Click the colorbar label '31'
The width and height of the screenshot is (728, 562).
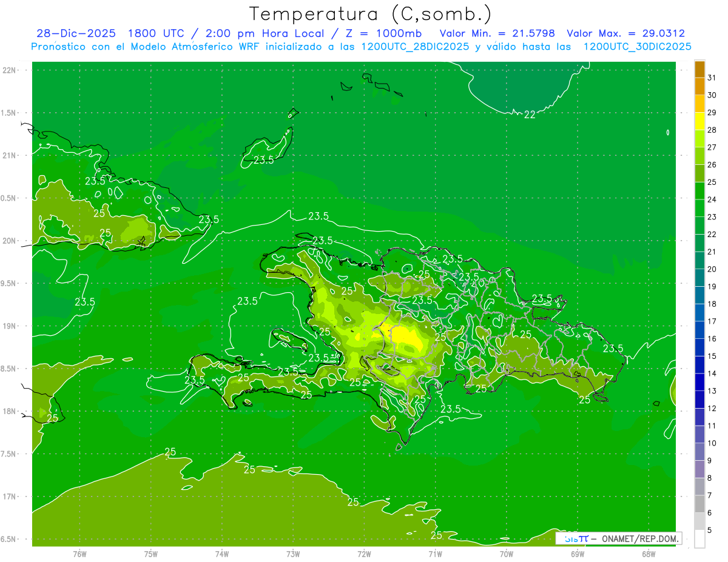(x=712, y=78)
